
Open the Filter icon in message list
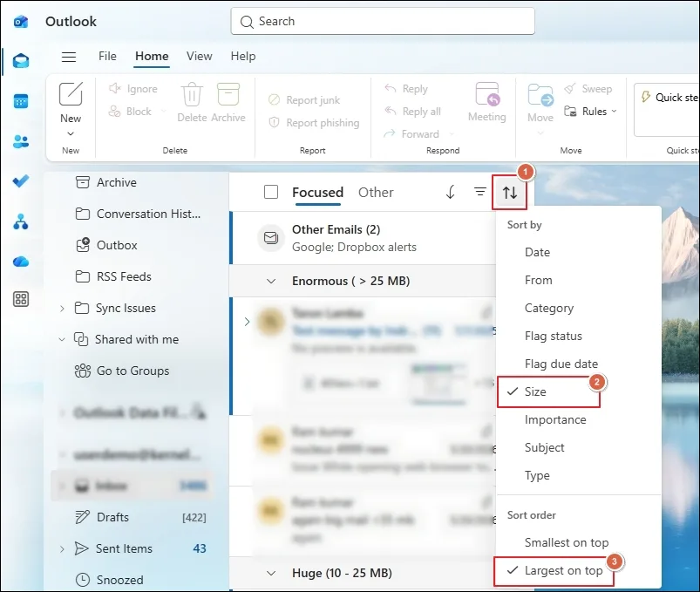pyautogui.click(x=480, y=192)
